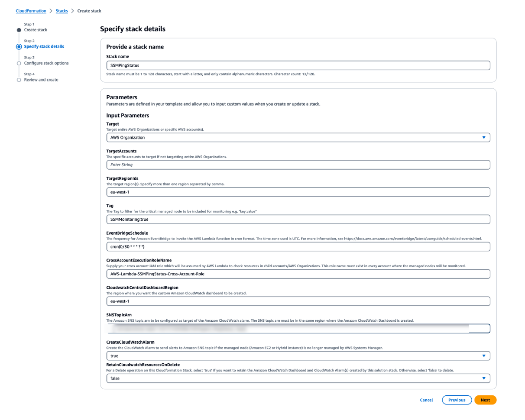Viewport: 525px width, 420px height.
Task: Click the Stack name input field
Action: click(x=298, y=65)
